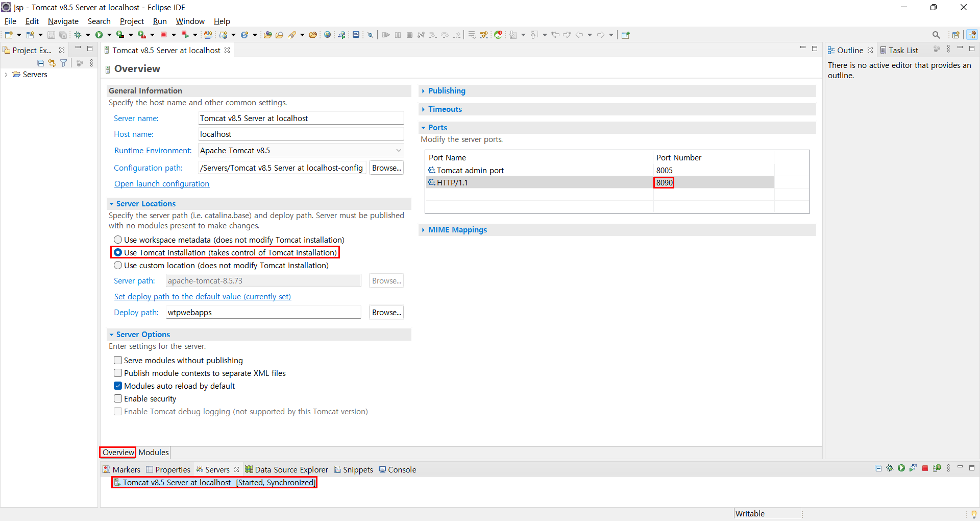Switch to the Task List tab

(899, 50)
